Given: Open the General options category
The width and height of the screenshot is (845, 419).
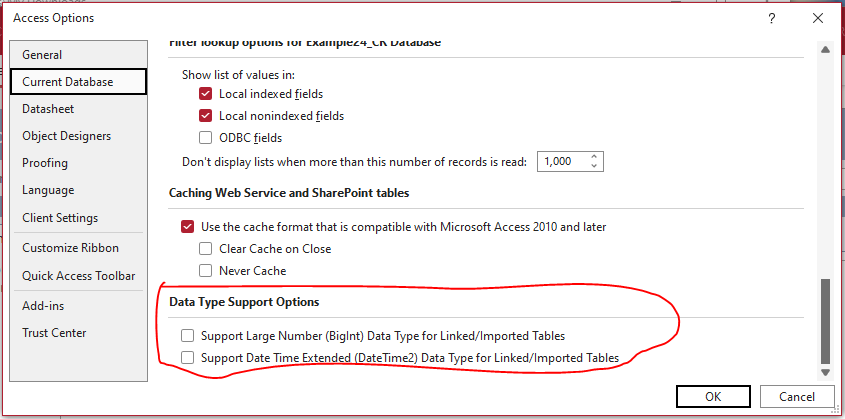Looking at the screenshot, I should click(42, 55).
